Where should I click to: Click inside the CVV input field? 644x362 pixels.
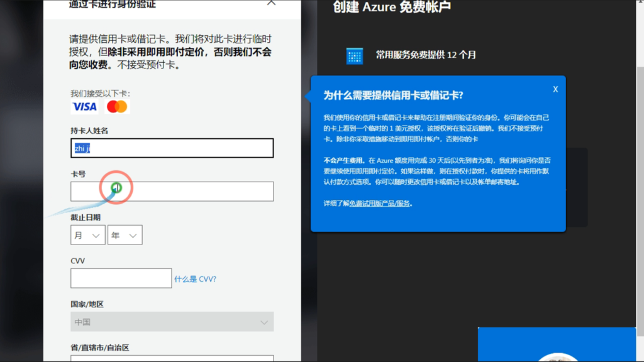coord(121,278)
